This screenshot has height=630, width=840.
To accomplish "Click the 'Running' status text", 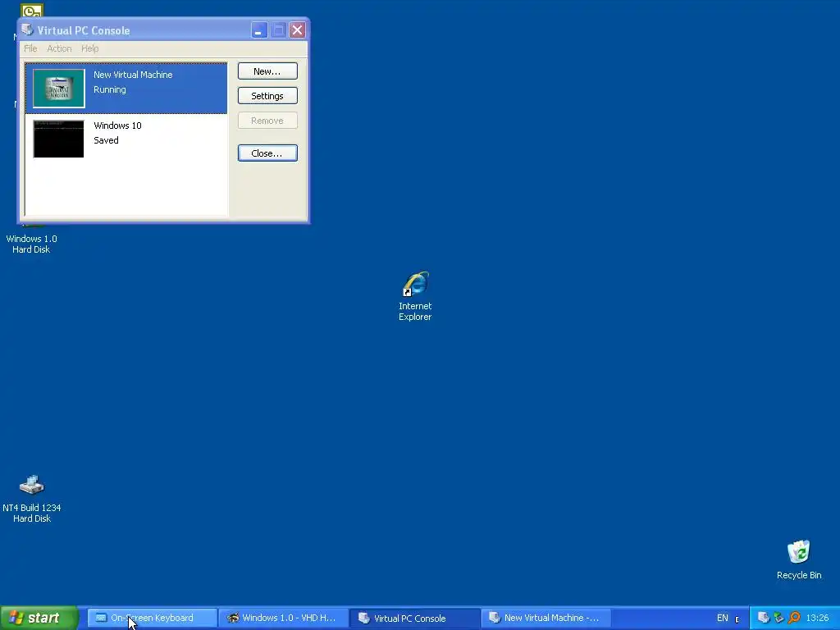I will [x=110, y=89].
